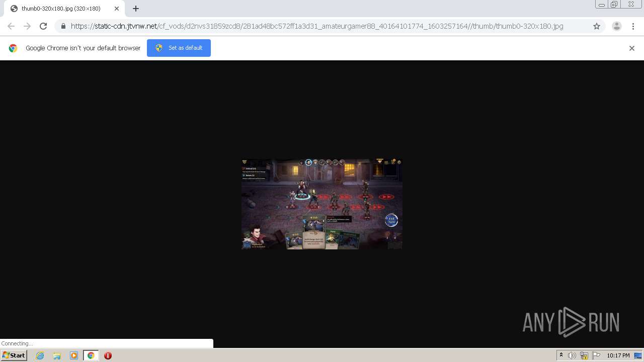Minimize the Chrome window

602,5
